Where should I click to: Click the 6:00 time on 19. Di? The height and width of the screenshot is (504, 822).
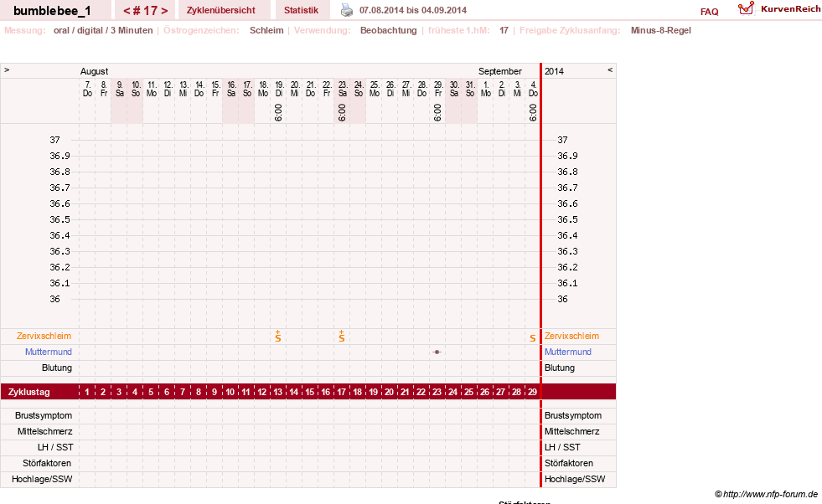pyautogui.click(x=278, y=112)
